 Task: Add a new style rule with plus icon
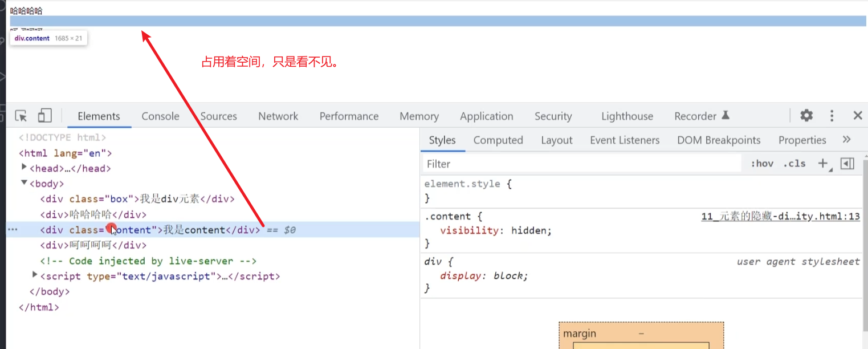[822, 164]
